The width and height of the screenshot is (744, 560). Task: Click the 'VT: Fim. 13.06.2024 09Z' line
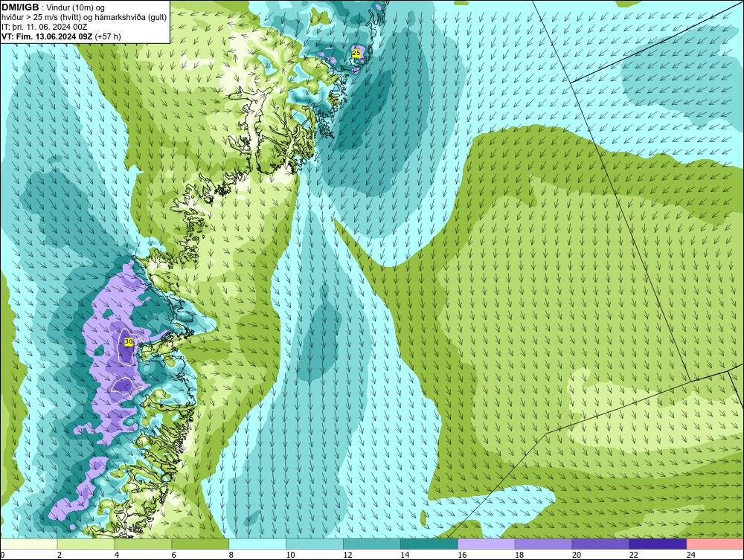click(61, 36)
